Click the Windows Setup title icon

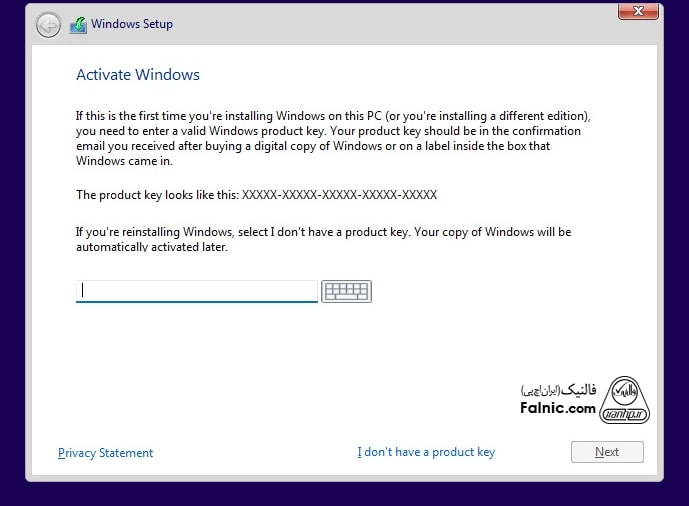pyautogui.click(x=78, y=25)
